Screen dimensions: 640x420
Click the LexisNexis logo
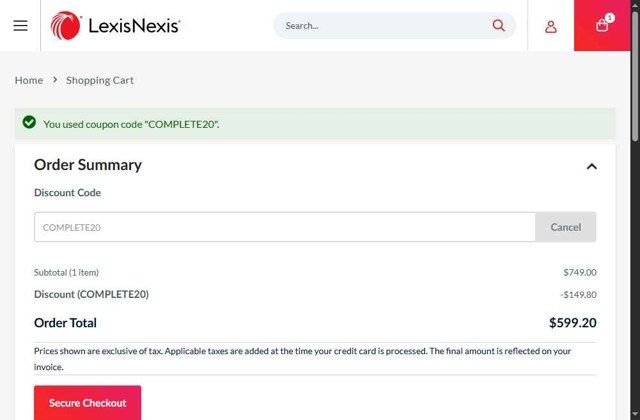[116, 26]
